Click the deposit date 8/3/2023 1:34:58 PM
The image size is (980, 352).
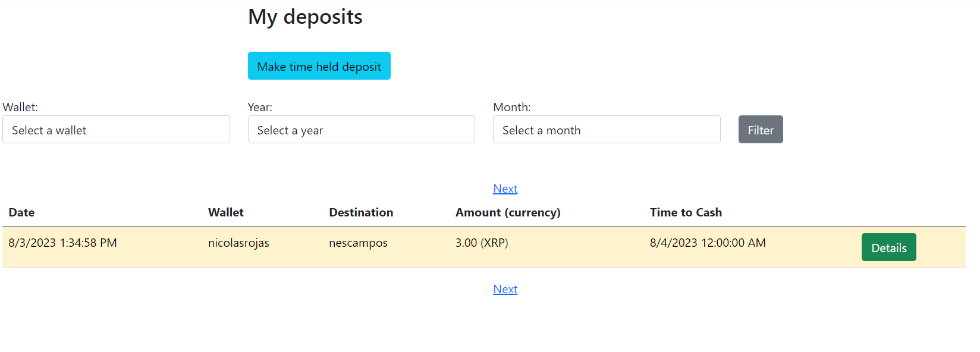(x=62, y=243)
